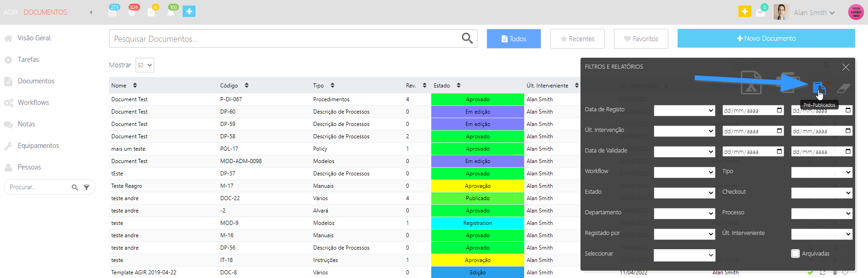Sort table by Estado column arrows

(x=458, y=86)
